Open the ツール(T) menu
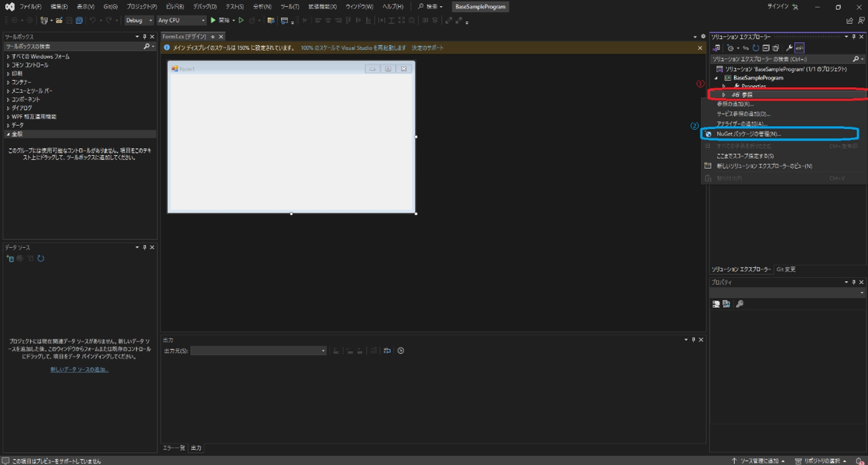The image size is (868, 465). (x=290, y=7)
